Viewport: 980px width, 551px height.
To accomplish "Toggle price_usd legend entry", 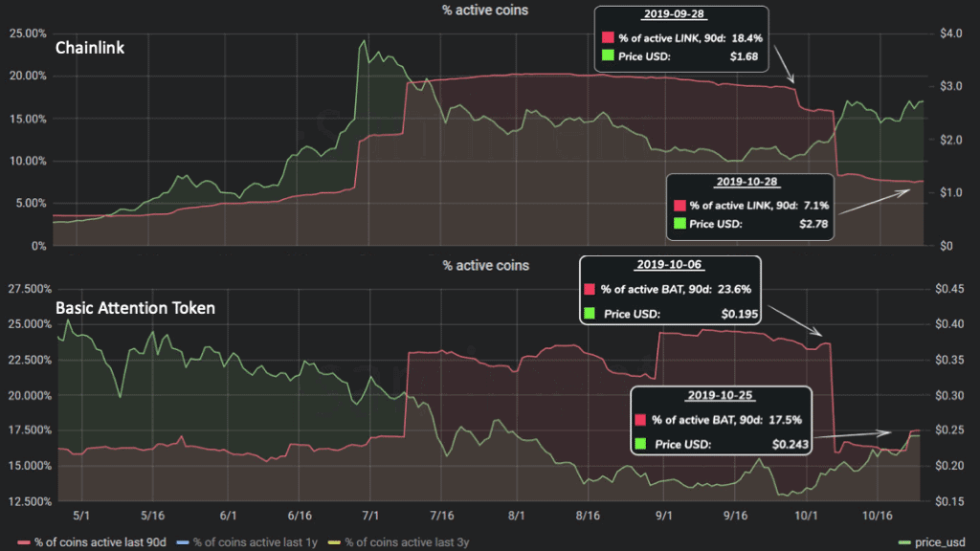I will click(931, 542).
